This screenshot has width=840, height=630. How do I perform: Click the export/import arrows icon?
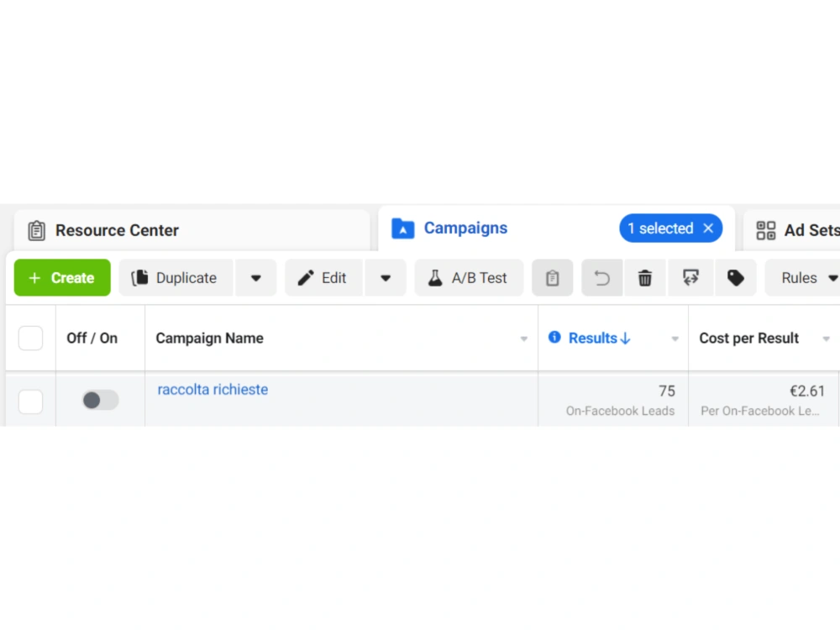pyautogui.click(x=690, y=277)
